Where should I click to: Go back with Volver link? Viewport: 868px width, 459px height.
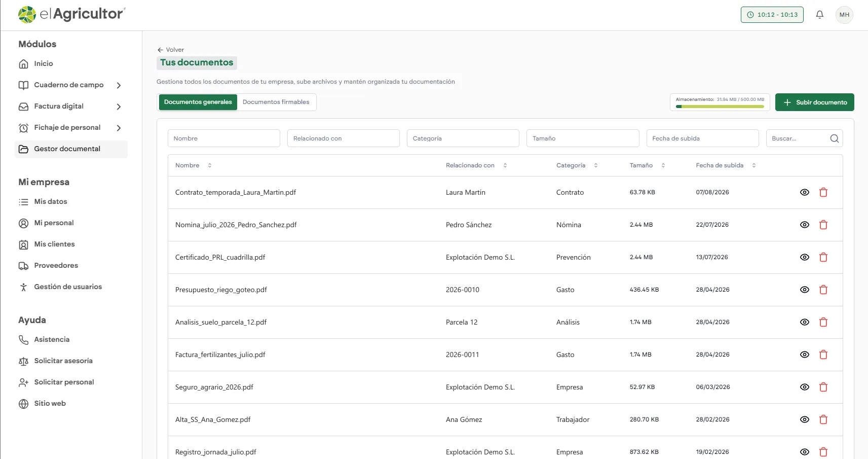coord(171,50)
